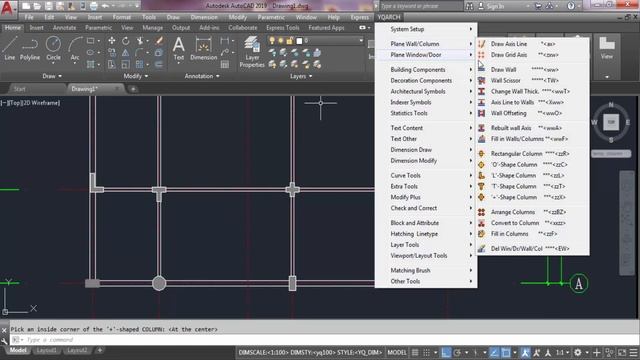Image resolution: width=640 pixels, height=360 pixels.
Task: Switch to the Express Tools ribbon tab
Action: coord(282,28)
